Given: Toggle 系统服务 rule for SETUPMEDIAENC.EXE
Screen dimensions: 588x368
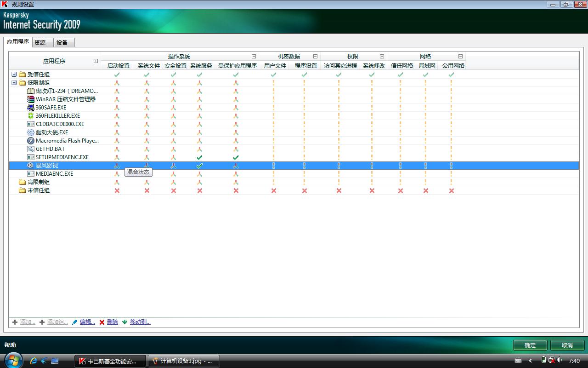Looking at the screenshot, I should pyautogui.click(x=199, y=157).
